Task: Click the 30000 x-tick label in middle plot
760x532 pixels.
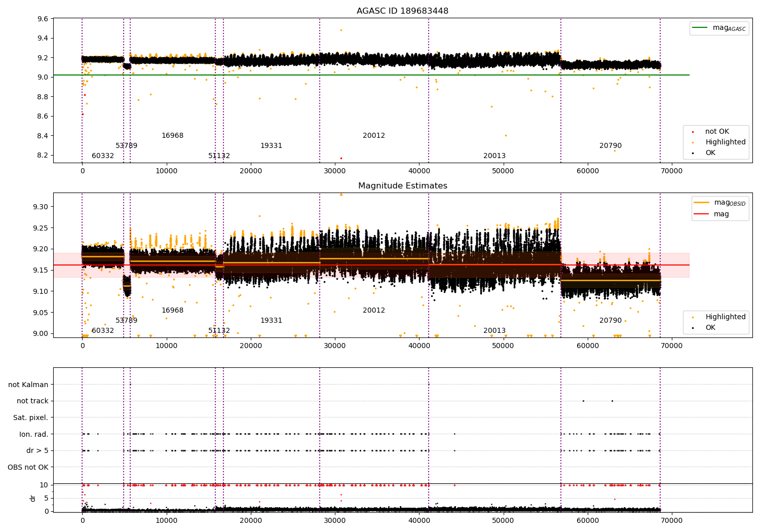Action: click(335, 346)
